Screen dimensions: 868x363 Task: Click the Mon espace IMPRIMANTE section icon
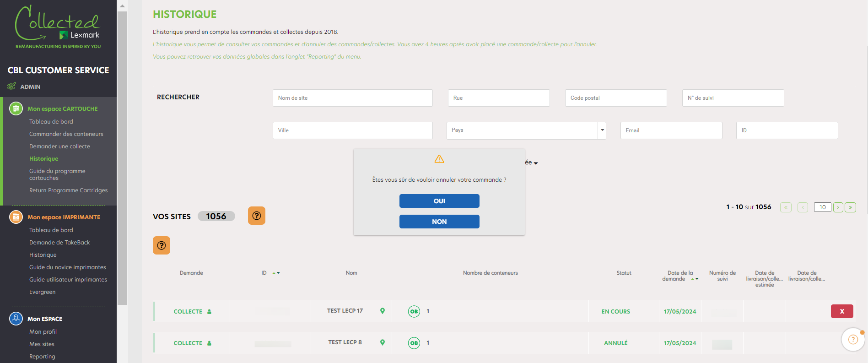pyautogui.click(x=16, y=217)
